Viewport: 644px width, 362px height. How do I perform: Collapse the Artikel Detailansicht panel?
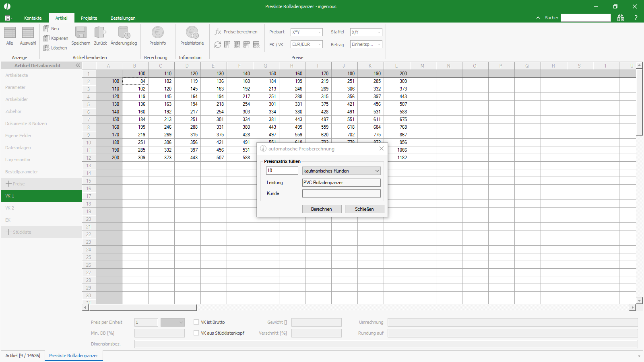click(x=78, y=65)
